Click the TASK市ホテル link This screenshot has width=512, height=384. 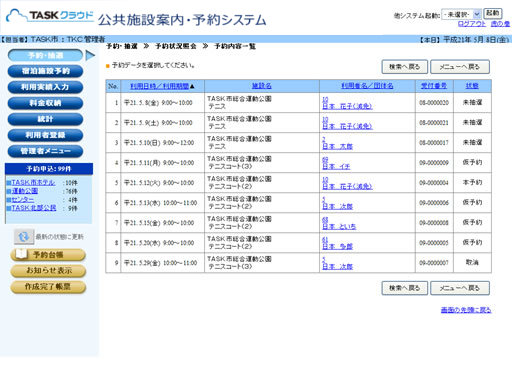(x=33, y=182)
